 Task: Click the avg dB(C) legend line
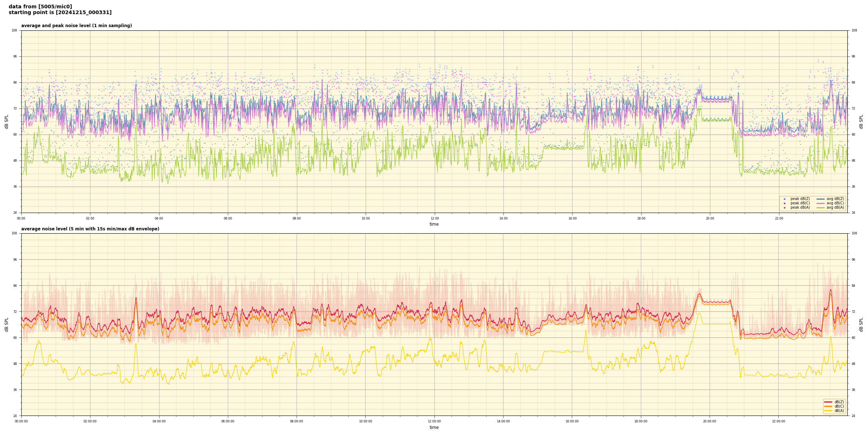coord(821,203)
